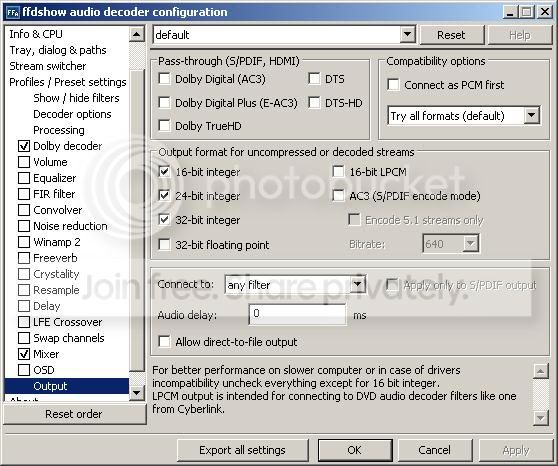
Task: Enable the Resample filter checkbox
Action: point(24,290)
